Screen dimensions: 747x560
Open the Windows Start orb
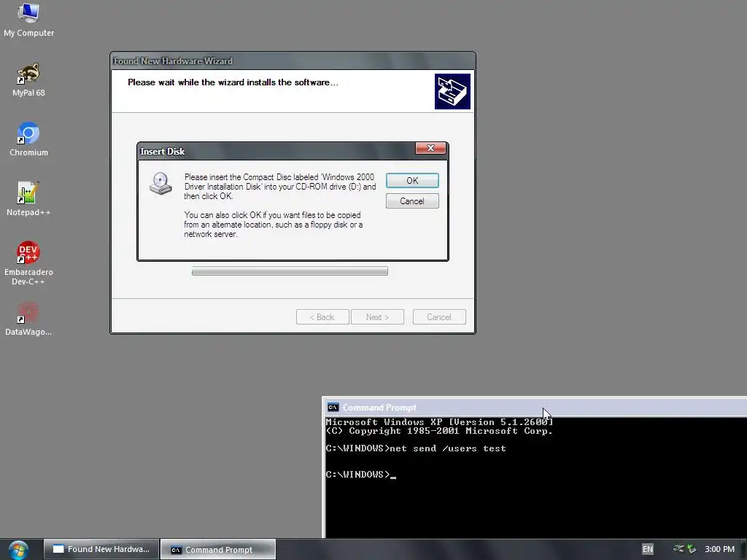click(x=18, y=550)
